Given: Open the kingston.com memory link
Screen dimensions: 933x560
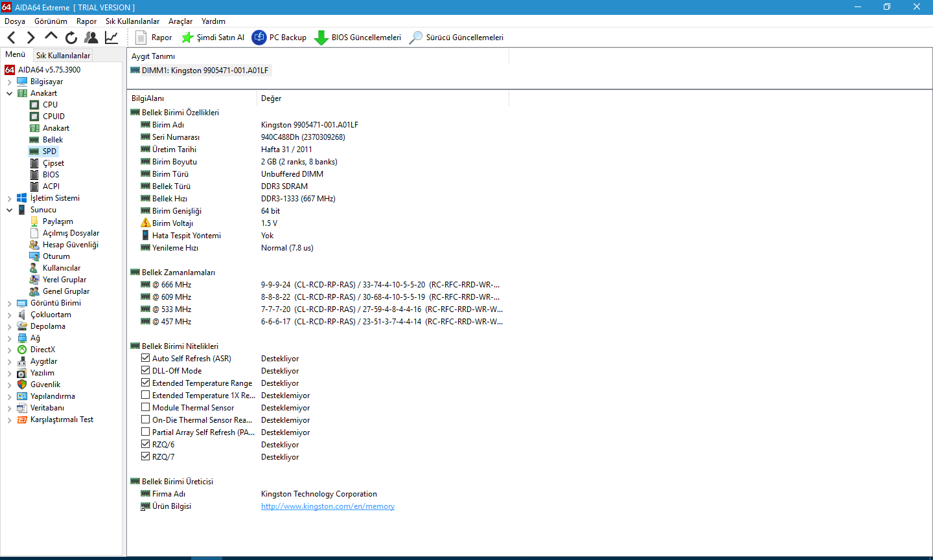Looking at the screenshot, I should [328, 506].
